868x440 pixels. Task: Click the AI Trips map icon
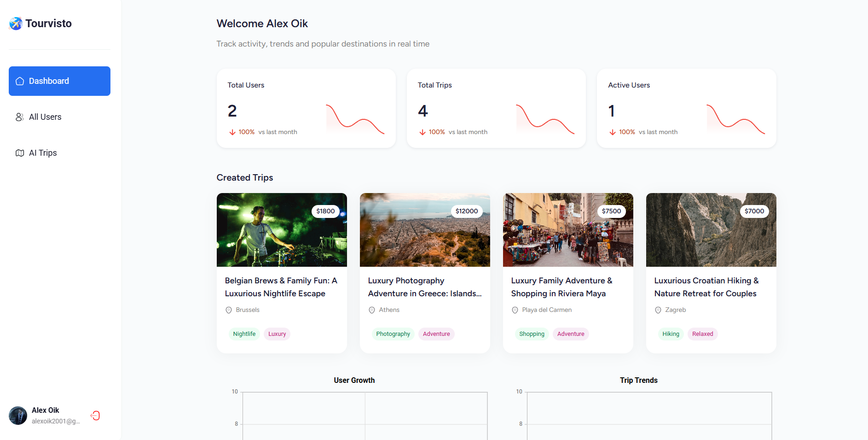pyautogui.click(x=19, y=153)
